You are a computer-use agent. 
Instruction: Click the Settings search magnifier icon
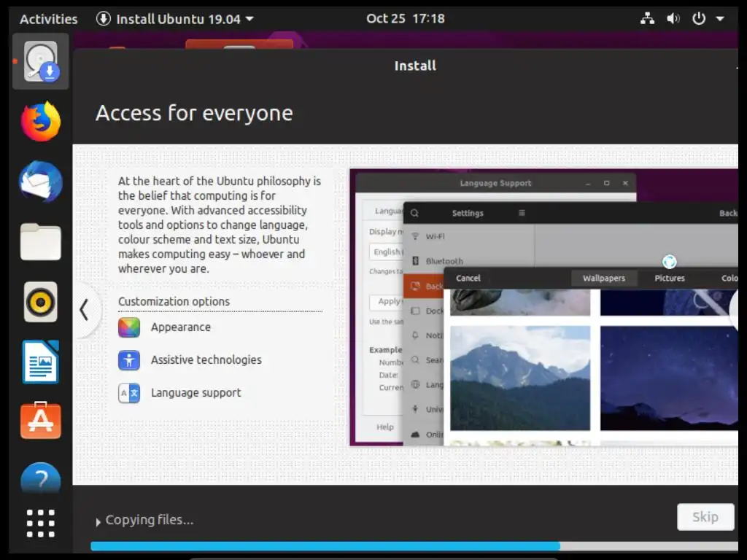[414, 213]
